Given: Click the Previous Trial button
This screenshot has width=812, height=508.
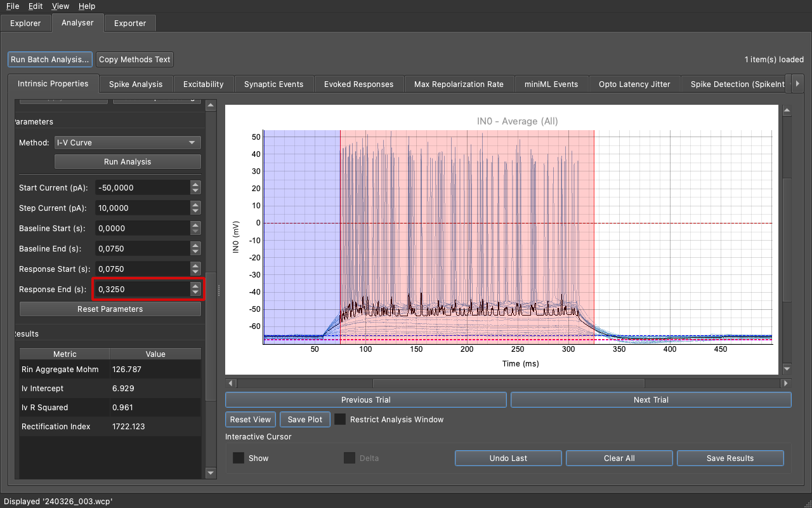Looking at the screenshot, I should (x=366, y=400).
